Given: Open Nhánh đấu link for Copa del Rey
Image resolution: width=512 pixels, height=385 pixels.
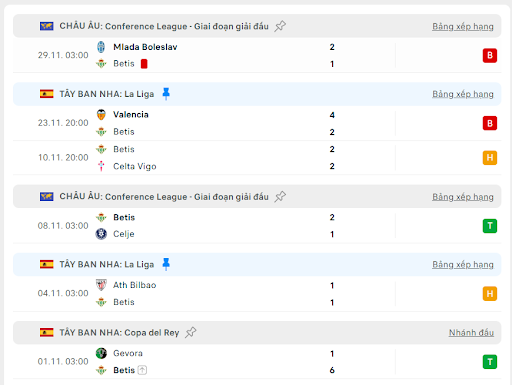Looking at the screenshot, I should pos(471,333).
